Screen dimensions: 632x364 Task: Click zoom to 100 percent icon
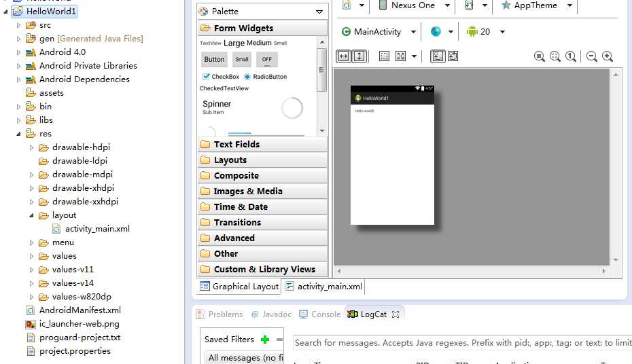[x=571, y=56]
